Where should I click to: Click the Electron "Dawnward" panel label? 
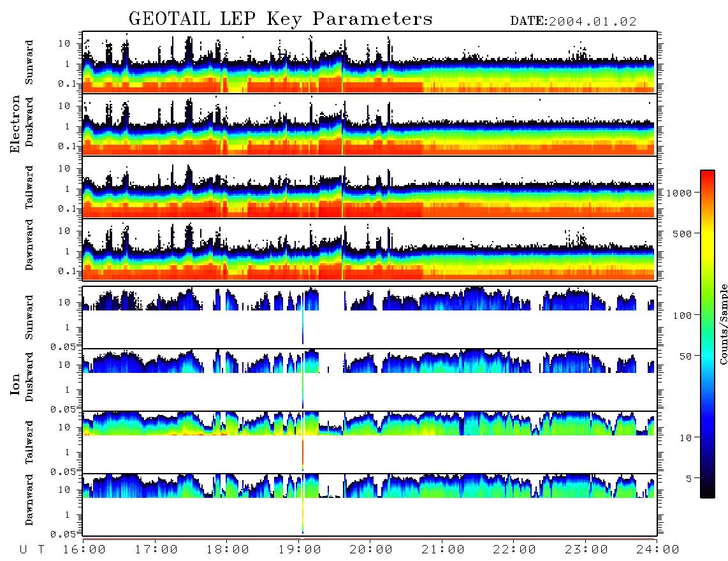(29, 245)
